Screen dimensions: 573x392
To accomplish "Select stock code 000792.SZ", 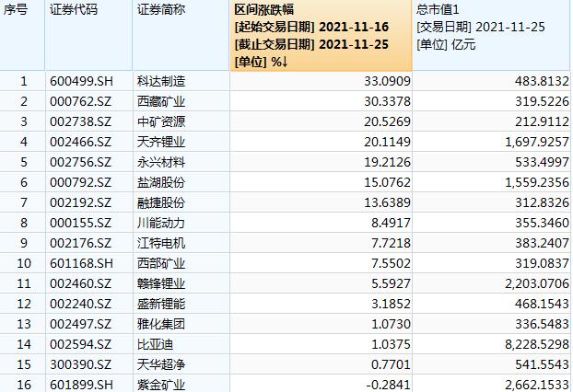I will 80,182.
